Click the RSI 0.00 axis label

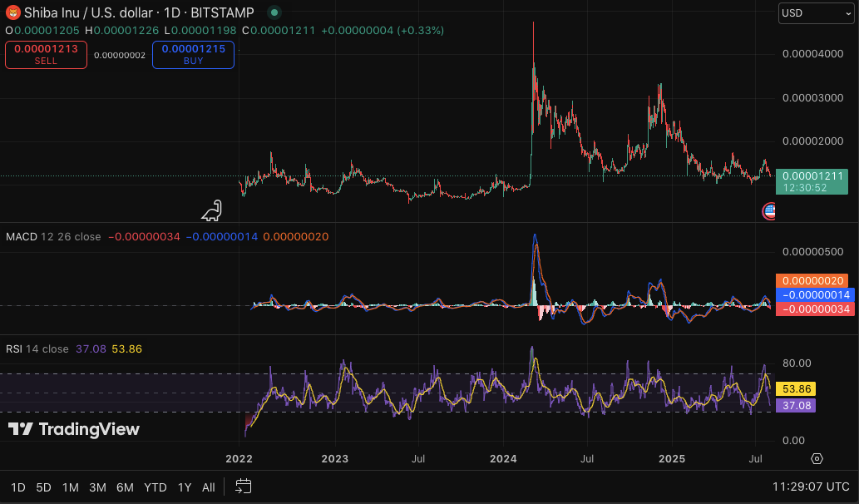(793, 441)
